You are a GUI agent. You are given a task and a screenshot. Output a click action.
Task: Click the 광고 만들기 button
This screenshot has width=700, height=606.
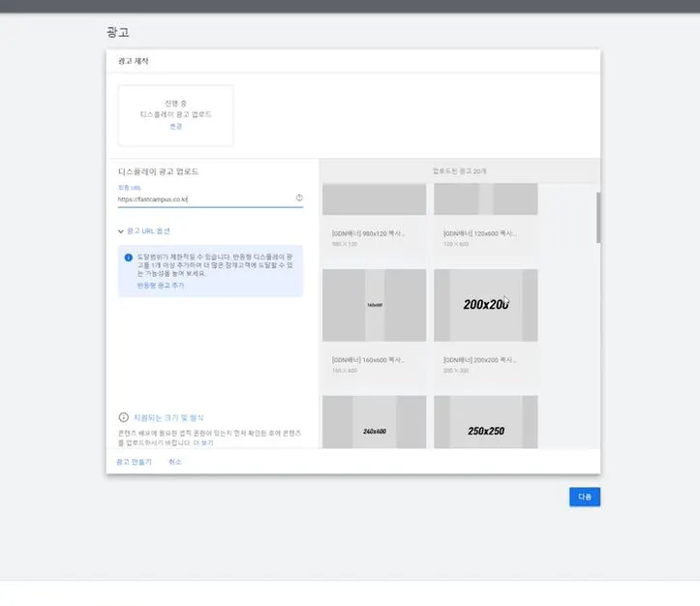[134, 462]
